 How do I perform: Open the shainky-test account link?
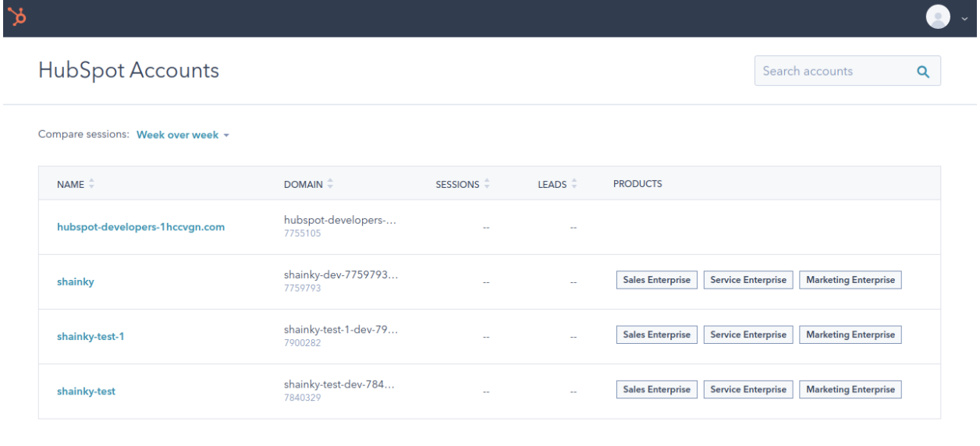click(86, 391)
